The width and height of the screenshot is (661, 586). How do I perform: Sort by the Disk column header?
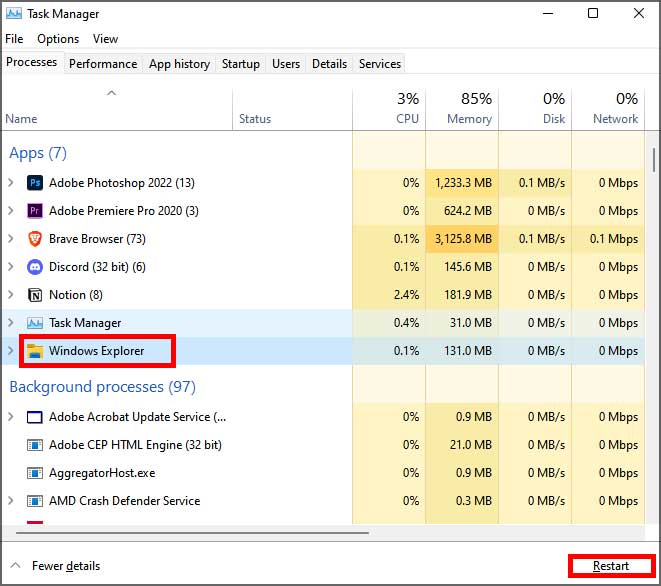[535, 109]
